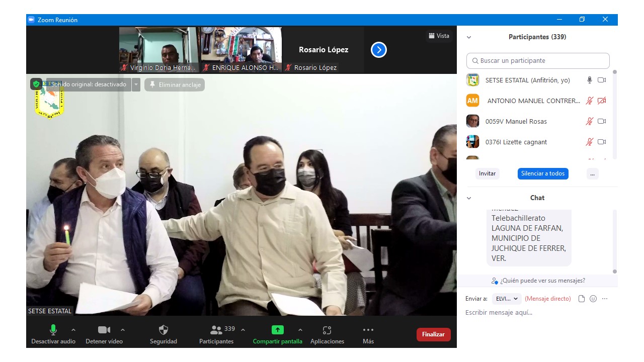Click the SETSE ESTATAL name label on video
This screenshot has height=362, width=644.
tap(50, 311)
